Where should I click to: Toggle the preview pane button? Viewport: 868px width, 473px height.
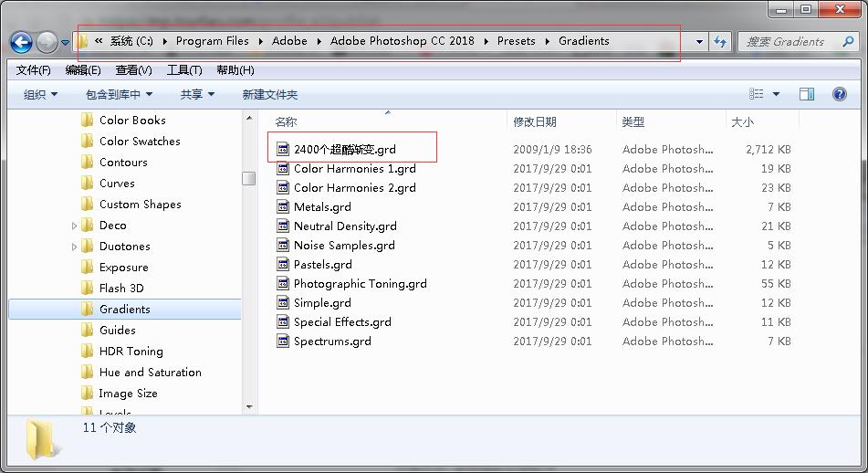807,94
